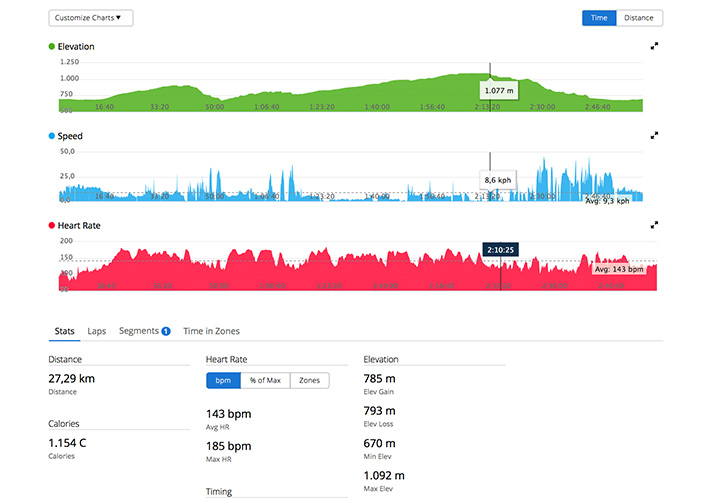Show heart rate Zones view

309,380
